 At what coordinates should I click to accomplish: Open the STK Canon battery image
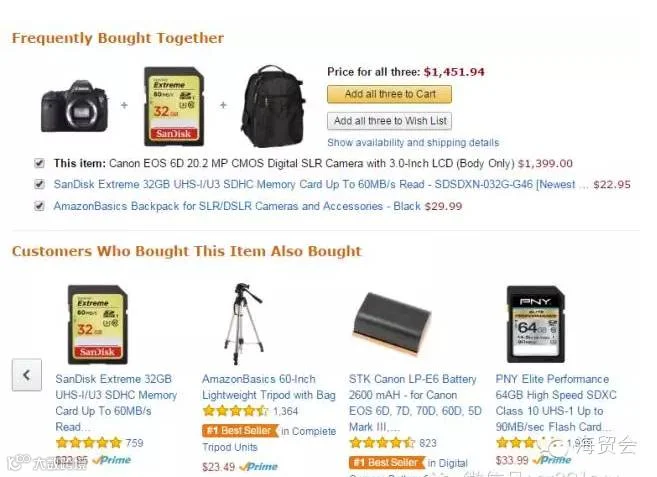(393, 325)
